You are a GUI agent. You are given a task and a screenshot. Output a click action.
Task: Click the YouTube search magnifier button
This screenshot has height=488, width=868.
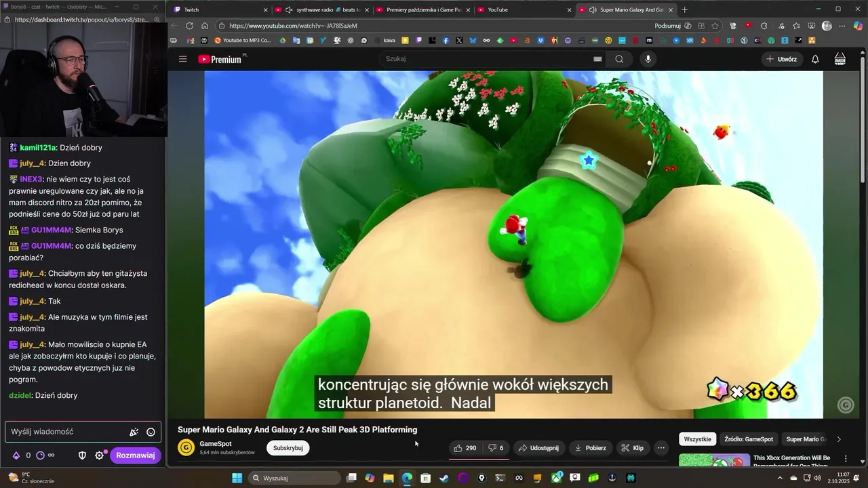click(619, 59)
